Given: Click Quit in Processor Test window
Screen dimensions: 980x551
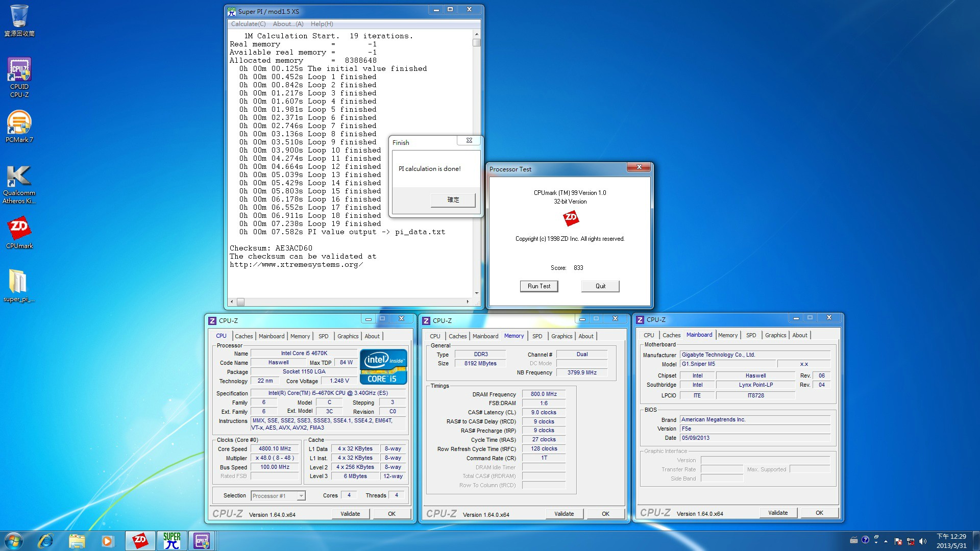Looking at the screenshot, I should [x=600, y=286].
